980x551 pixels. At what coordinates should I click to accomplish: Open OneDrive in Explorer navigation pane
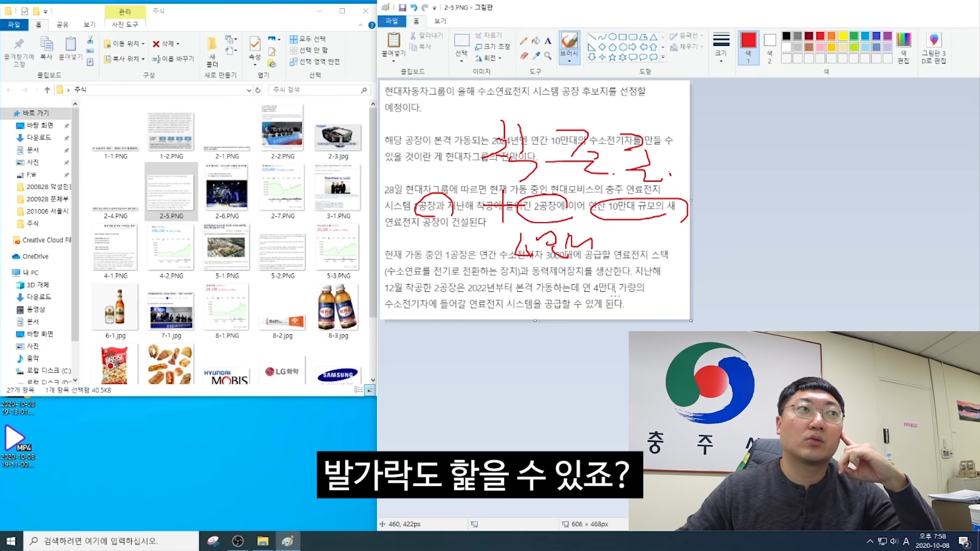click(x=35, y=257)
